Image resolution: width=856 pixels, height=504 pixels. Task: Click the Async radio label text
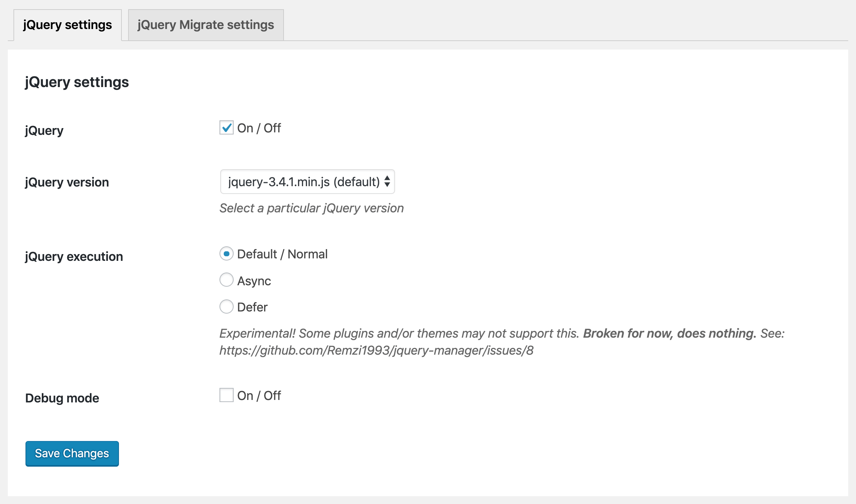[254, 281]
